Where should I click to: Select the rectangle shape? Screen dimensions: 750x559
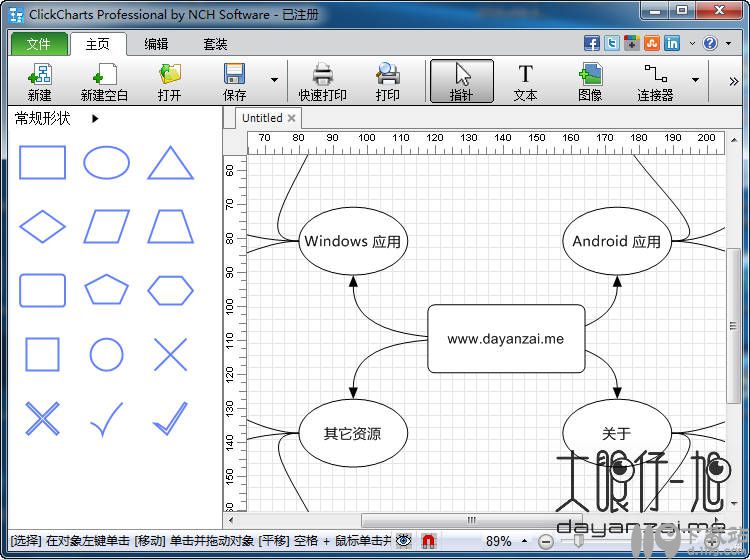pyautogui.click(x=43, y=163)
